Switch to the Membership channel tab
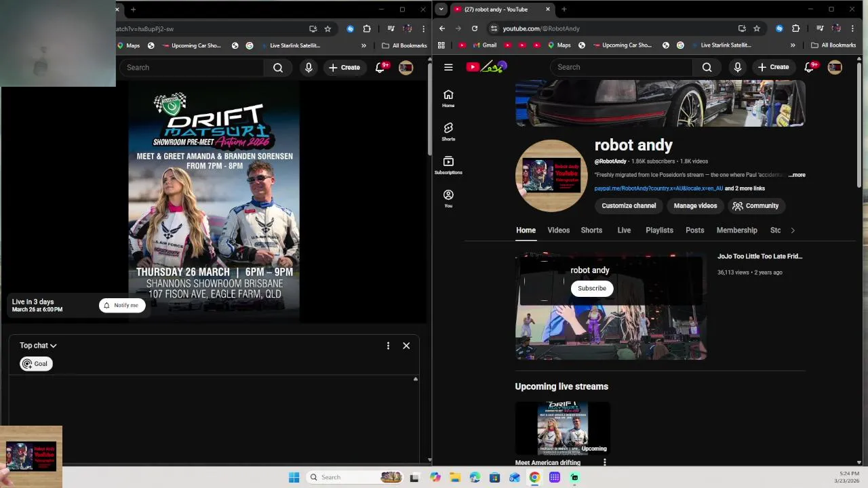Viewport: 868px width, 488px height. coord(737,230)
